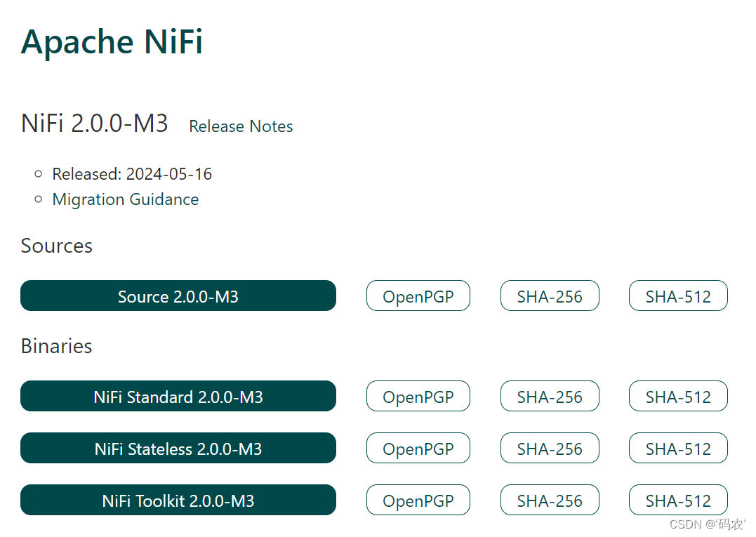Select the NiFi 2.0.0-M3 version heading
756x537 pixels.
95,123
